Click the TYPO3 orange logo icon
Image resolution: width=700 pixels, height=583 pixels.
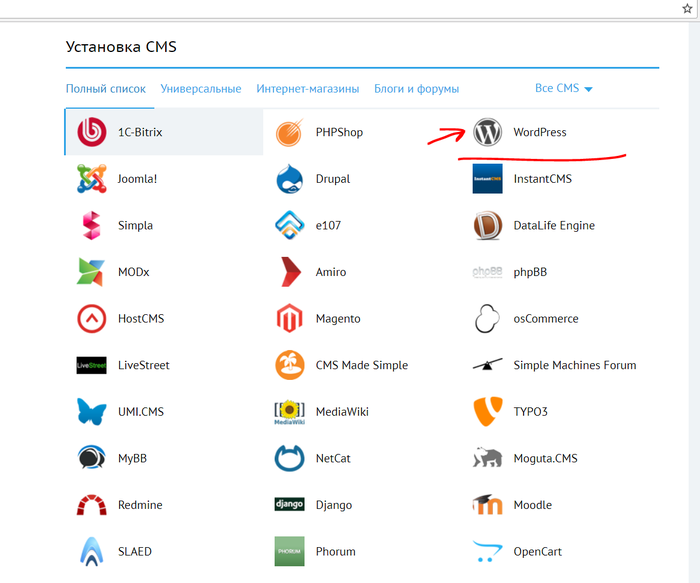click(488, 412)
